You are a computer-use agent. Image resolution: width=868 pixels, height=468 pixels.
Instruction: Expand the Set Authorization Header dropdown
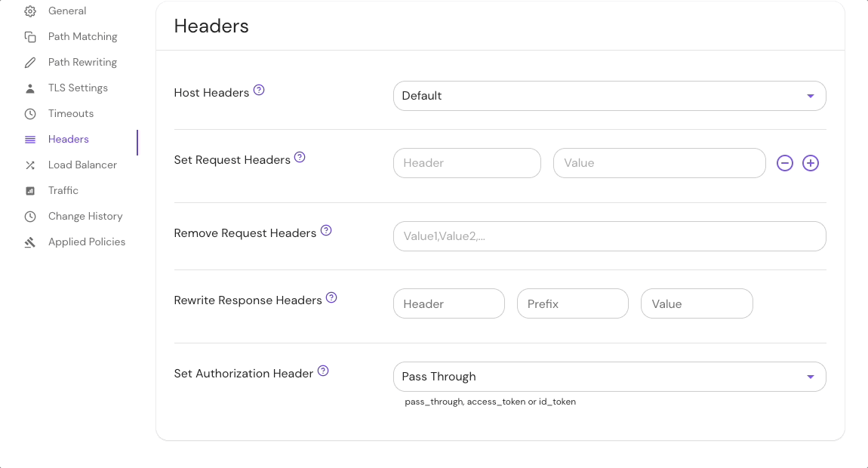(609, 377)
